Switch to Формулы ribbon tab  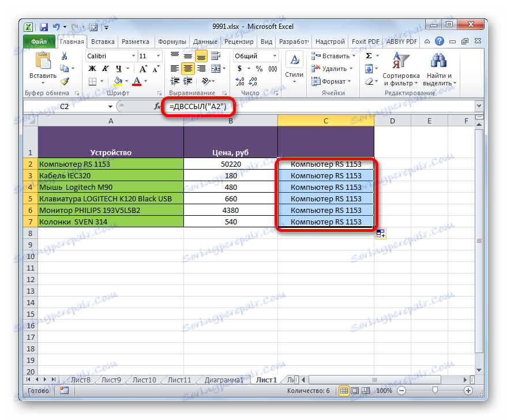pyautogui.click(x=172, y=42)
